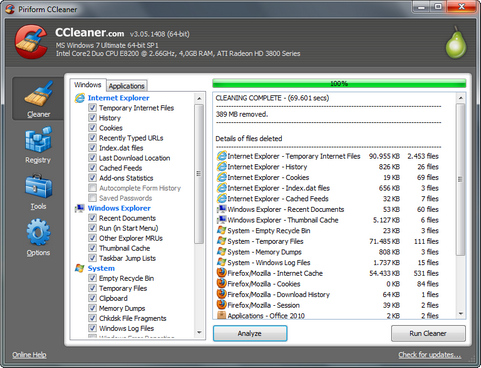
Task: Toggle Windows Log Files checkbox
Action: [x=92, y=328]
